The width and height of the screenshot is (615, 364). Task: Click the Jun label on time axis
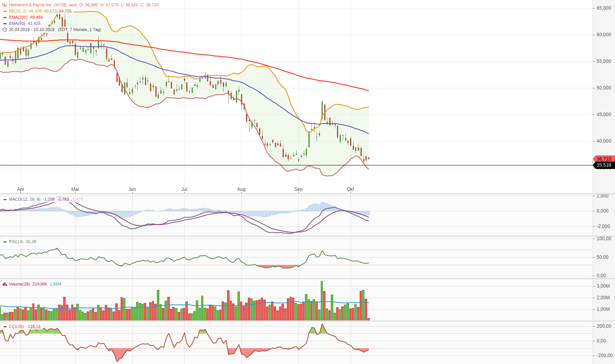coord(132,189)
